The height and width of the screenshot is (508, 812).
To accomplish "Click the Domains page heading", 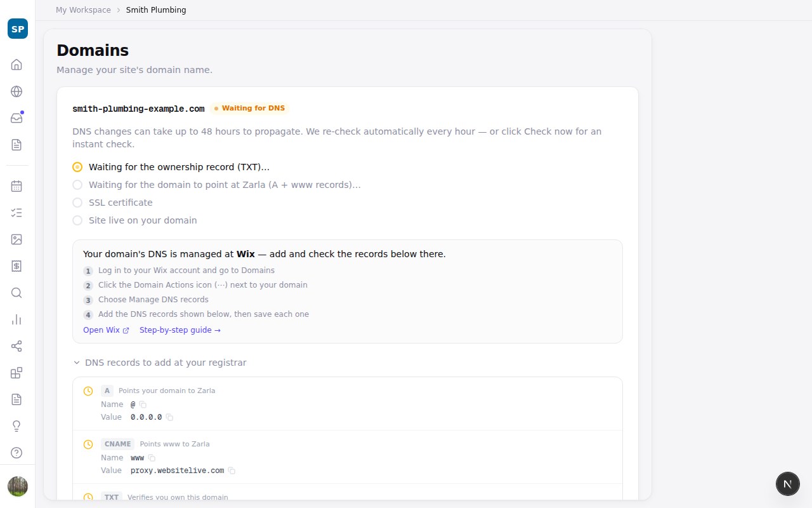I will [93, 51].
